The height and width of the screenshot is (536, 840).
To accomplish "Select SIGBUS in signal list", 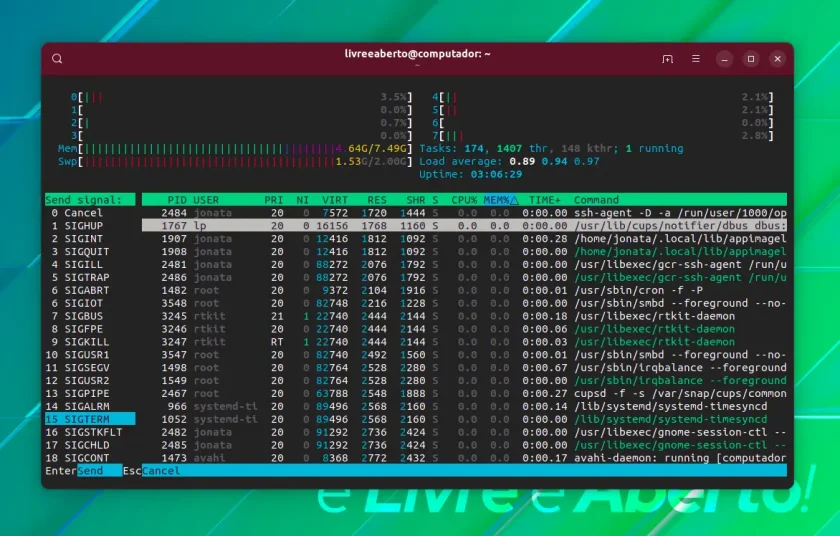I will pyautogui.click(x=90, y=316).
